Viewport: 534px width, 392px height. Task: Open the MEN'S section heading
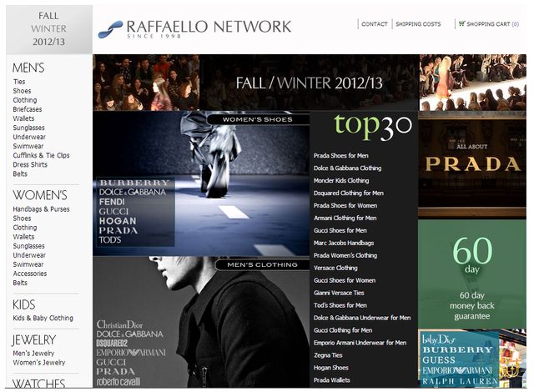tap(28, 68)
